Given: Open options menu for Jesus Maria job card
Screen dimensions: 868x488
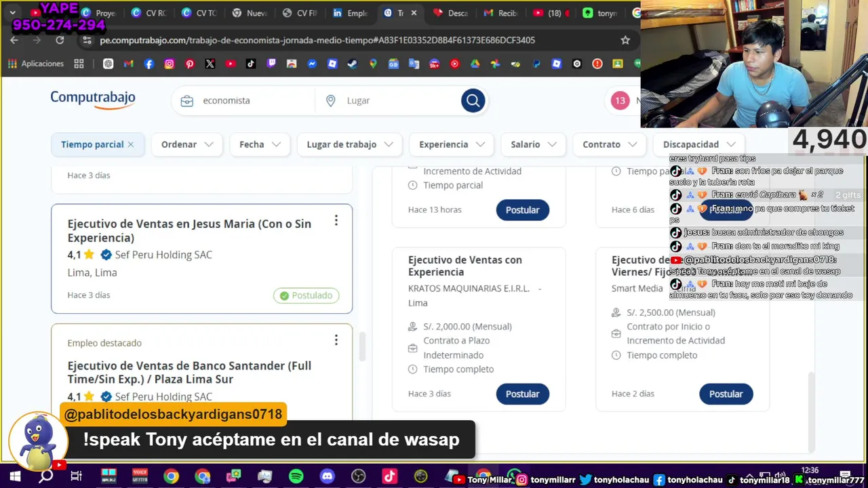Looking at the screenshot, I should (336, 221).
